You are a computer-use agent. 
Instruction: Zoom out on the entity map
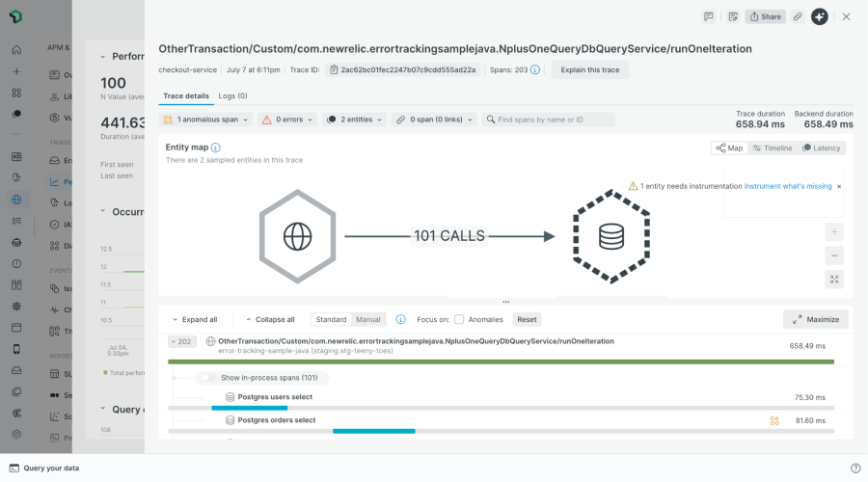pyautogui.click(x=834, y=255)
